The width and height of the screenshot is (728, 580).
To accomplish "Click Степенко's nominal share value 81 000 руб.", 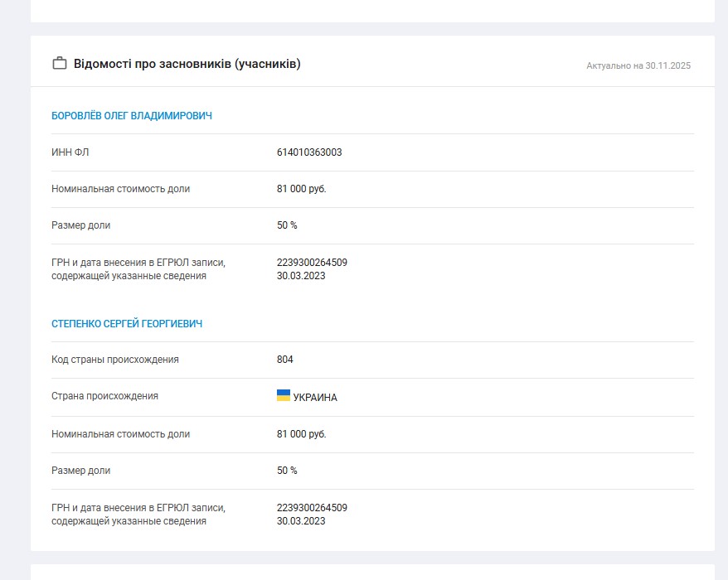I will (x=302, y=434).
